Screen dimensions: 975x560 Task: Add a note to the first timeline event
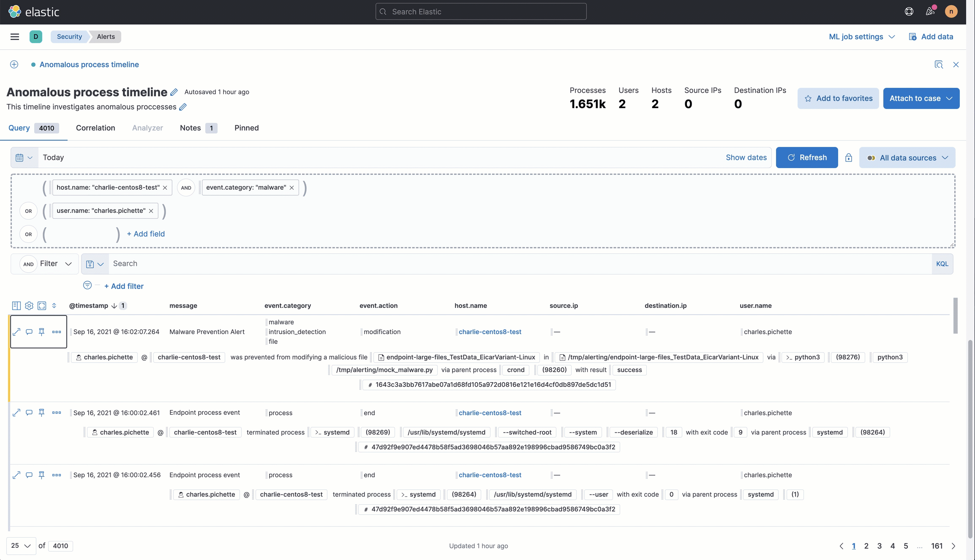29,332
